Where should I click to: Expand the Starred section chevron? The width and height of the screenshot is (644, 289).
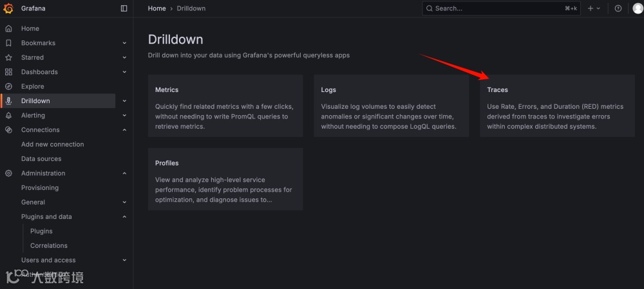tap(124, 57)
